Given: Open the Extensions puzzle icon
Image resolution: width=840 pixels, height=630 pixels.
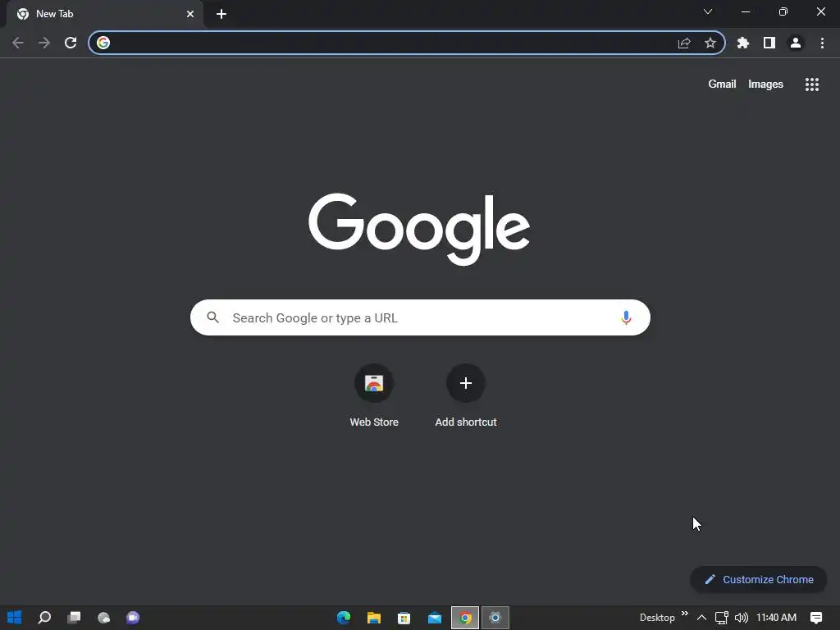Looking at the screenshot, I should (x=743, y=43).
